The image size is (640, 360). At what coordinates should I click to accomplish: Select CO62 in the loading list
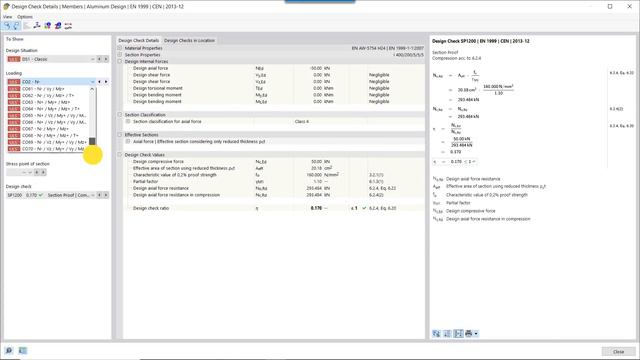tap(48, 96)
